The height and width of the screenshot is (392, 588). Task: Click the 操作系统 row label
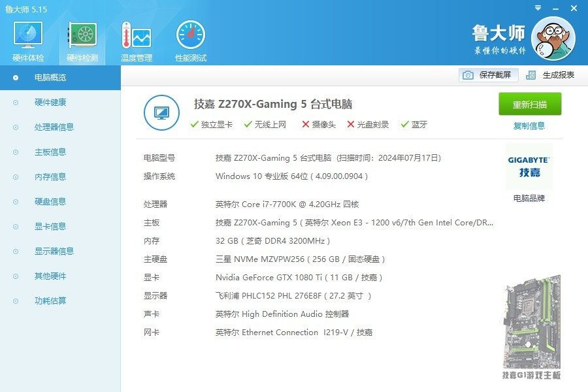coord(159,176)
